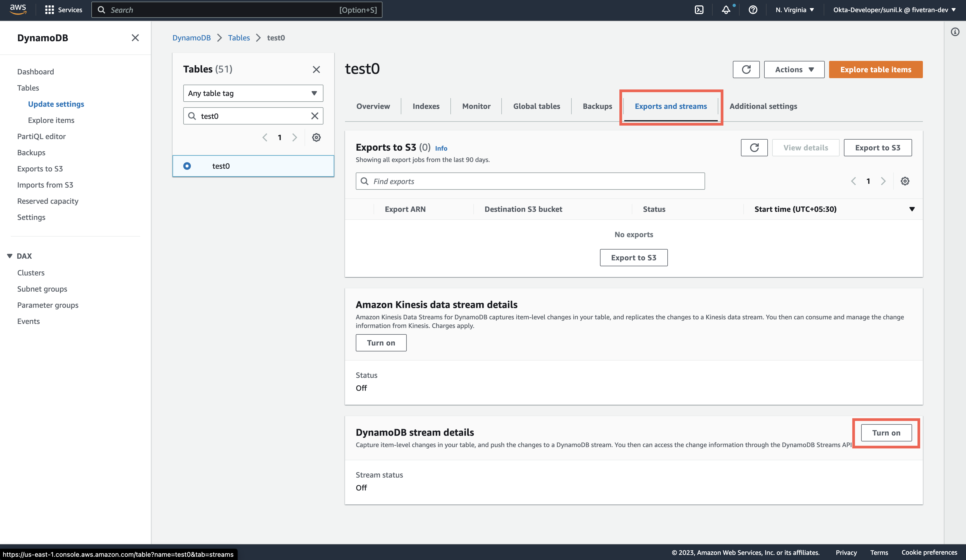The height and width of the screenshot is (560, 966).
Task: Open Update settings in the sidebar
Action: [x=56, y=104]
